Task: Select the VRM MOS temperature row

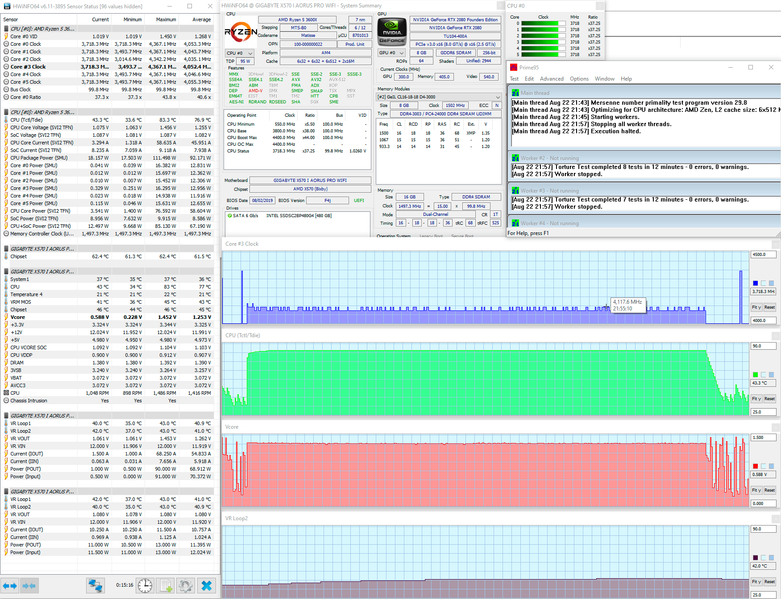Action: (108, 302)
